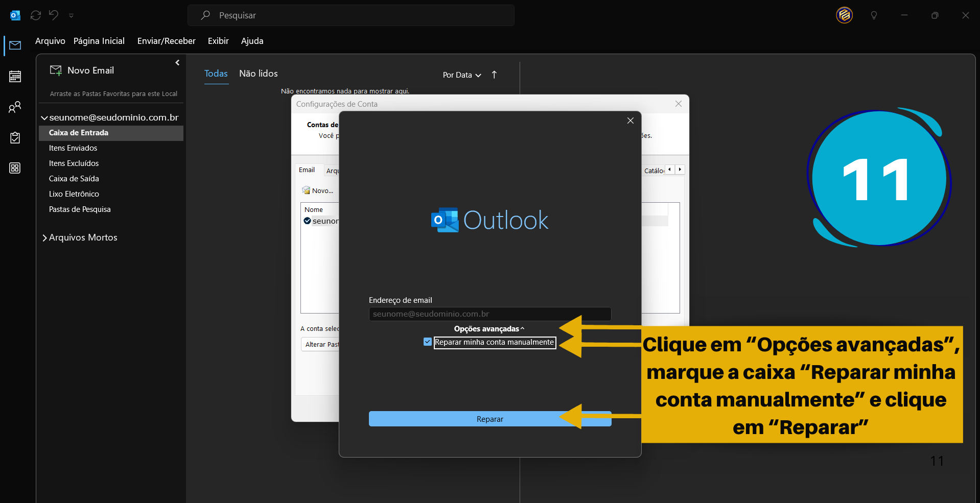Close the Outlook repair dialog
The image size is (980, 503).
coord(631,121)
